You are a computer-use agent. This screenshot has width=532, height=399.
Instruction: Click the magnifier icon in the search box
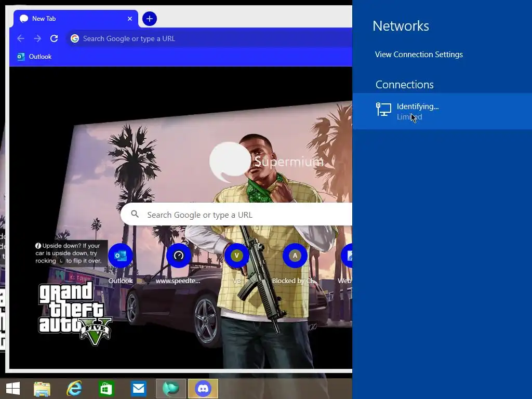pyautogui.click(x=135, y=214)
